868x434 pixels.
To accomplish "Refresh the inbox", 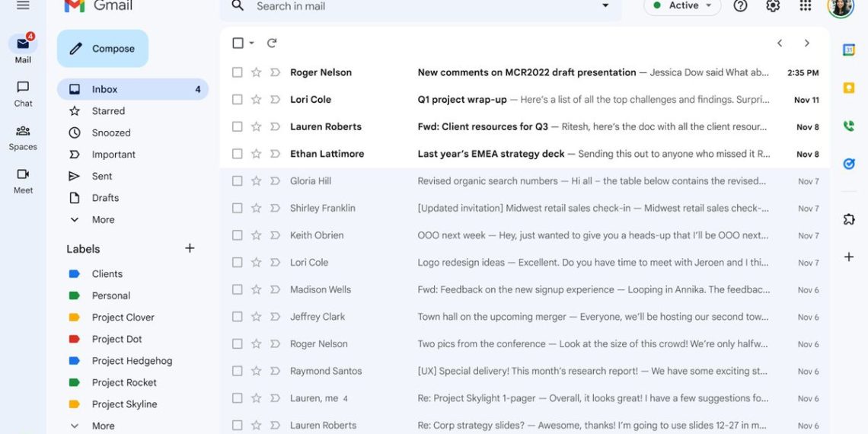I will (x=271, y=43).
